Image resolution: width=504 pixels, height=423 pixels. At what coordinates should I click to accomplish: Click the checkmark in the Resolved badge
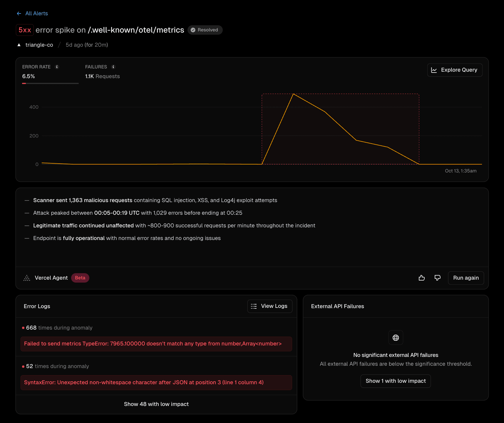(x=193, y=30)
